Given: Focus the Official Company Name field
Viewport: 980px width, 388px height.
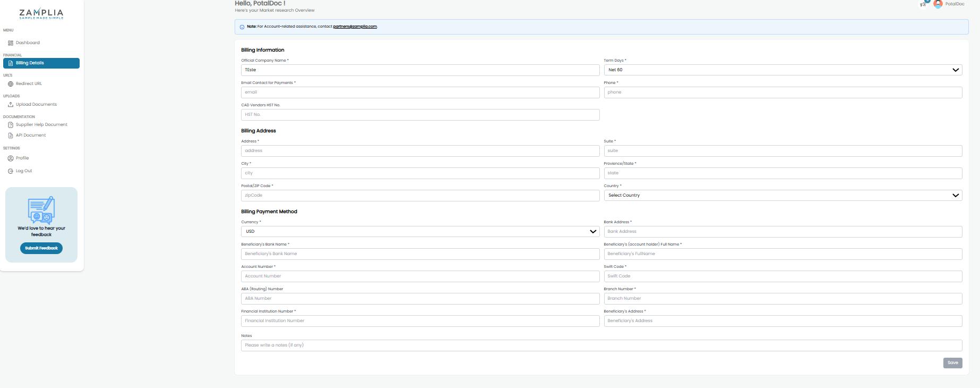Looking at the screenshot, I should coord(420,70).
